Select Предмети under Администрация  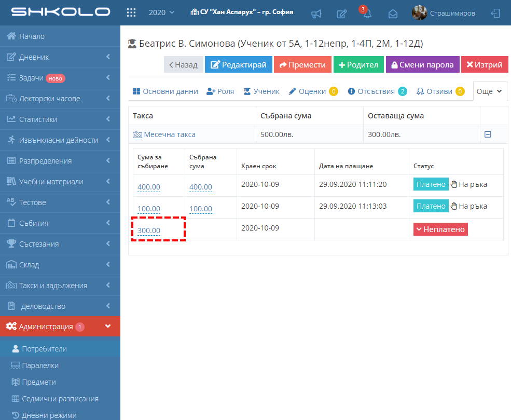pos(60,382)
